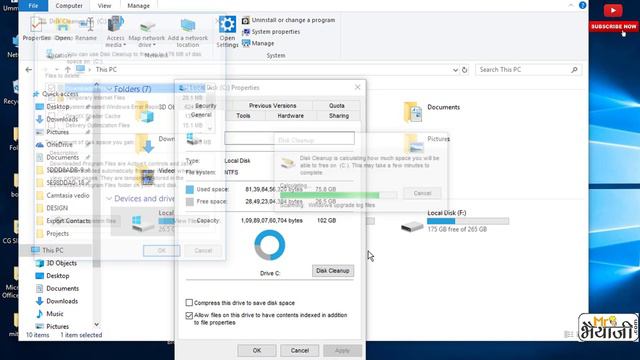The height and width of the screenshot is (360, 640).
Task: Switch to the View ribbon tab
Action: [104, 6]
